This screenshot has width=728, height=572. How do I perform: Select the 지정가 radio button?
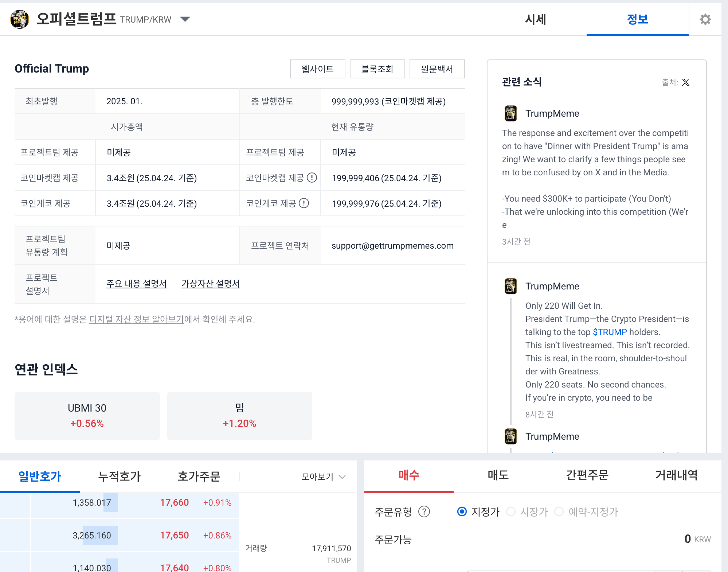point(462,512)
